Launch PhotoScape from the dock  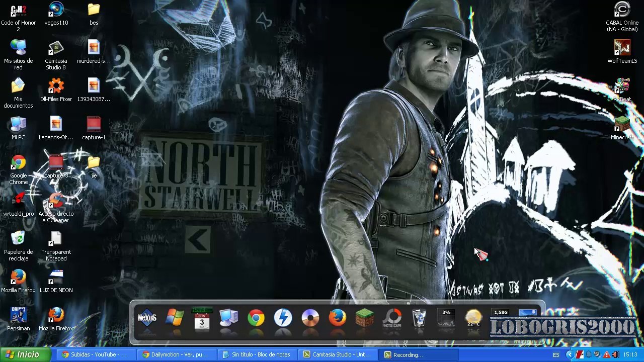(x=392, y=318)
